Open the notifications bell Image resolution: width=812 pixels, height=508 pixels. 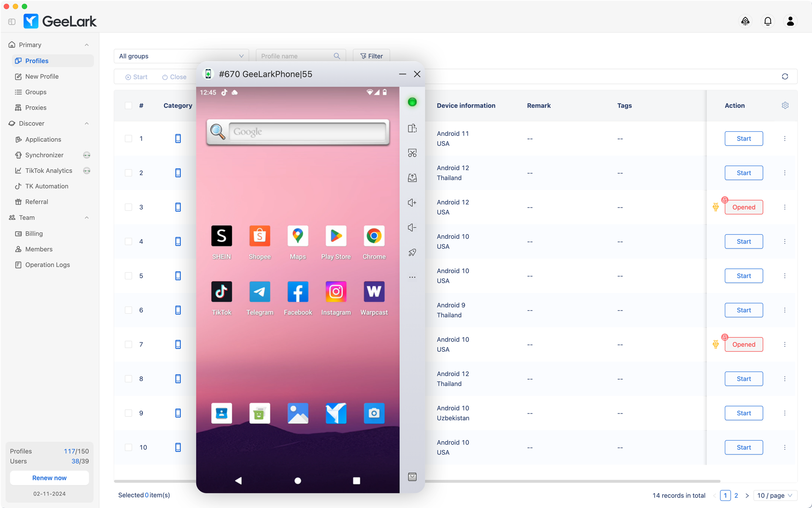pos(768,21)
